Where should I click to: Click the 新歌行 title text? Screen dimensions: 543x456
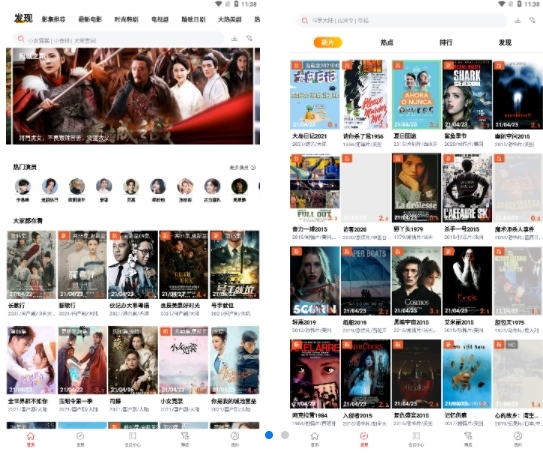point(67,306)
